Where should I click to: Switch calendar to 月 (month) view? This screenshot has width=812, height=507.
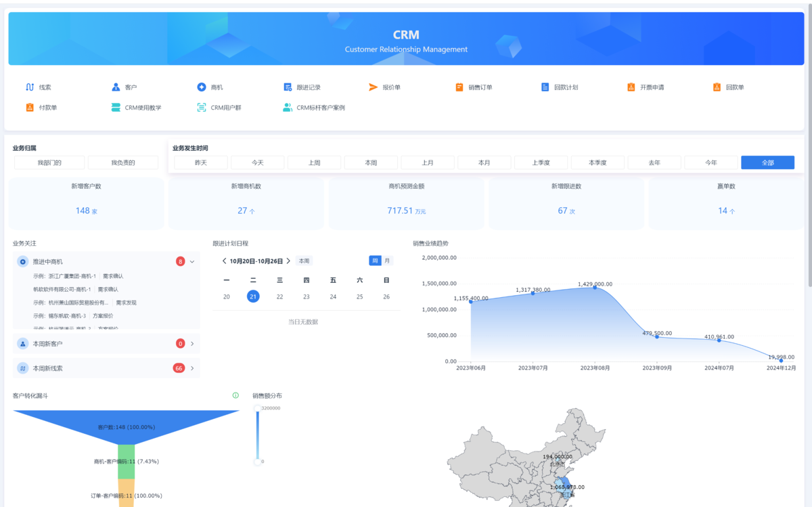click(387, 261)
